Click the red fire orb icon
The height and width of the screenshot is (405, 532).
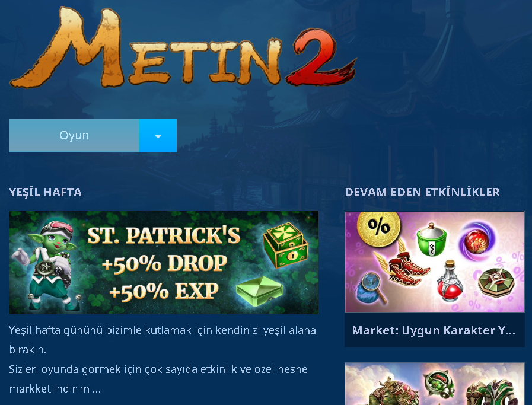[476, 241]
